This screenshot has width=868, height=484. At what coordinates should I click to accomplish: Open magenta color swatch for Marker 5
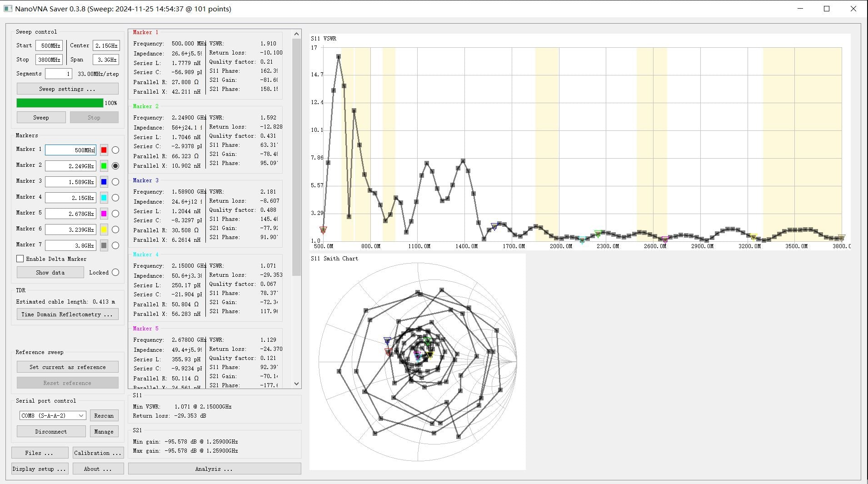tap(104, 214)
